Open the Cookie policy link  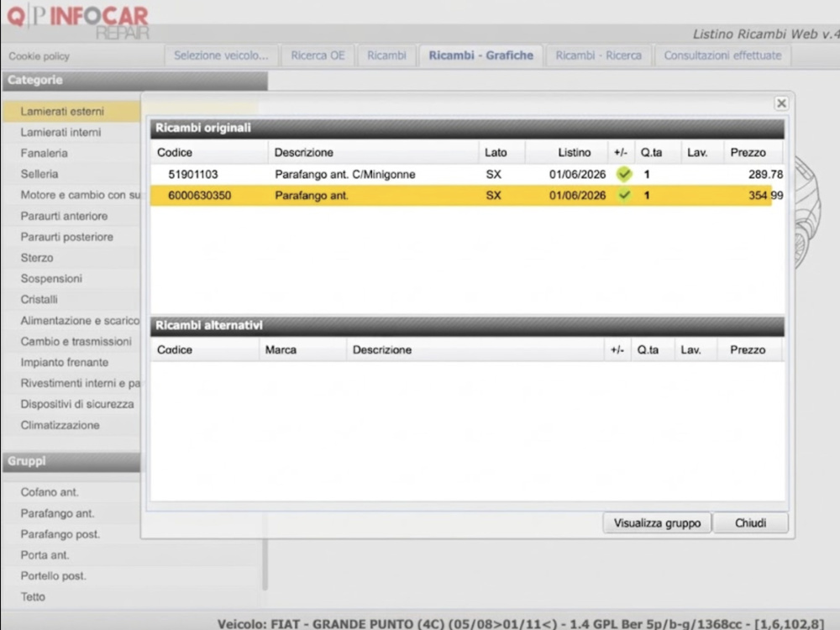click(39, 56)
